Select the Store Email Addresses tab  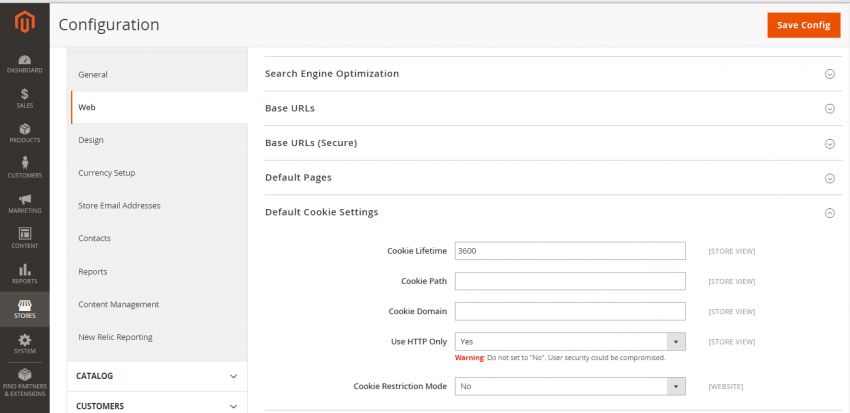click(159, 206)
